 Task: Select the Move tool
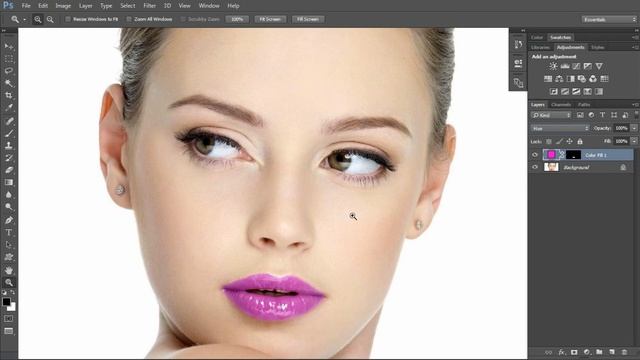9,47
